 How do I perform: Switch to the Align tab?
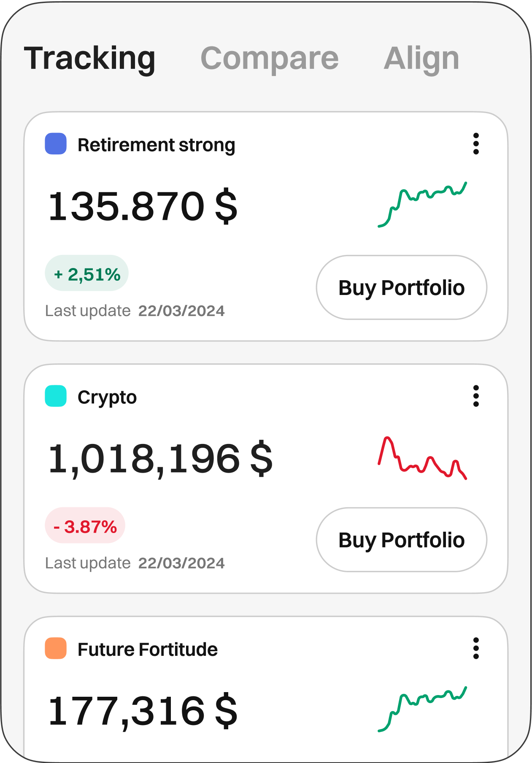[x=421, y=58]
